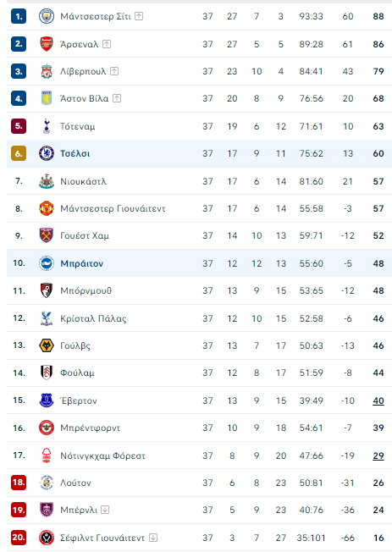Open the Νιουκάστλ team page
The width and height of the screenshot is (392, 552).
tap(83, 182)
